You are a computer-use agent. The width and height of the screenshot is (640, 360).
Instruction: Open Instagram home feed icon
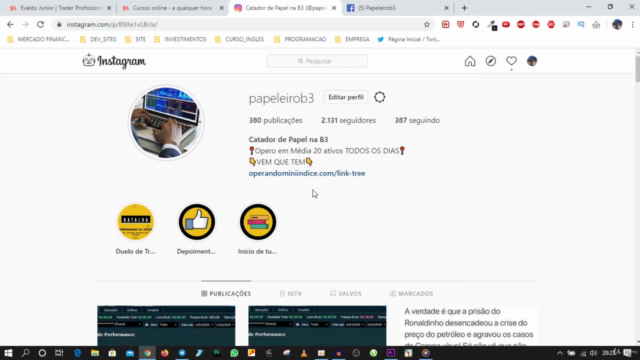(x=470, y=61)
